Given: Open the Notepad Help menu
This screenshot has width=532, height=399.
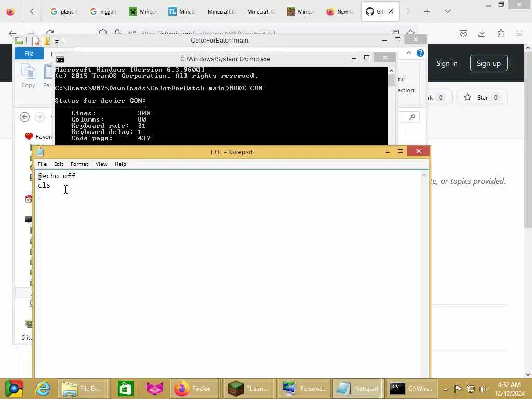Looking at the screenshot, I should pyautogui.click(x=121, y=164).
